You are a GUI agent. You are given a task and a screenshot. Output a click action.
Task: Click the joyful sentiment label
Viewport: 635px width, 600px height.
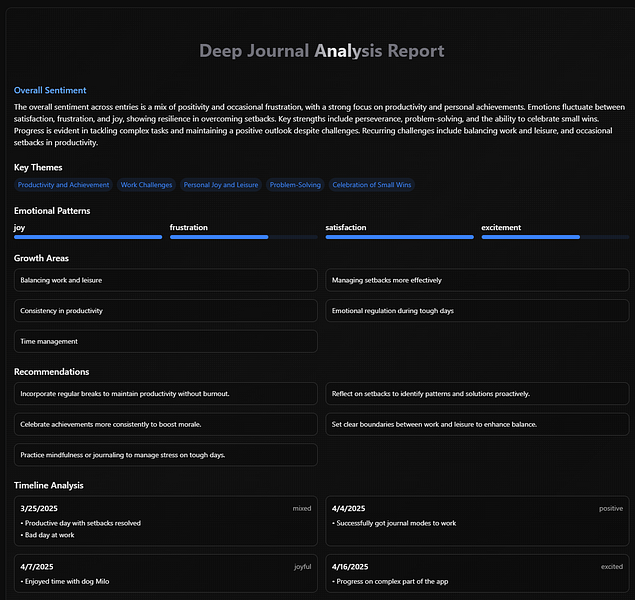tap(303, 567)
